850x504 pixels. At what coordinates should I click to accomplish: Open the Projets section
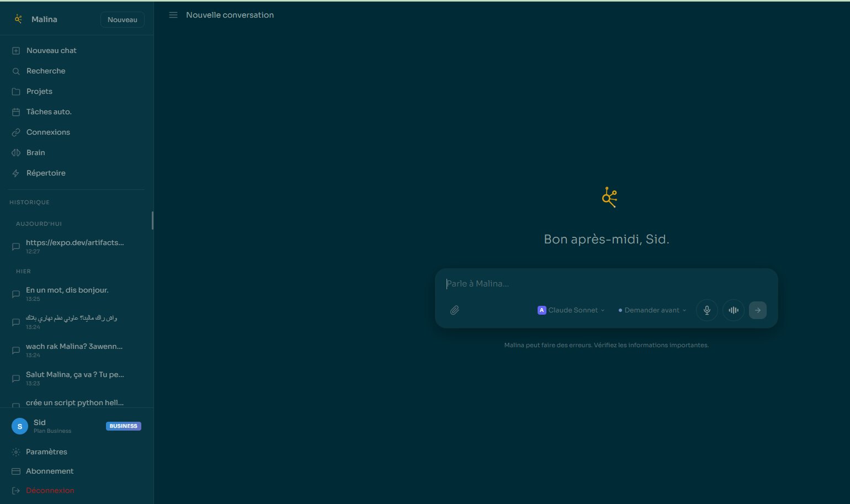tap(77, 91)
